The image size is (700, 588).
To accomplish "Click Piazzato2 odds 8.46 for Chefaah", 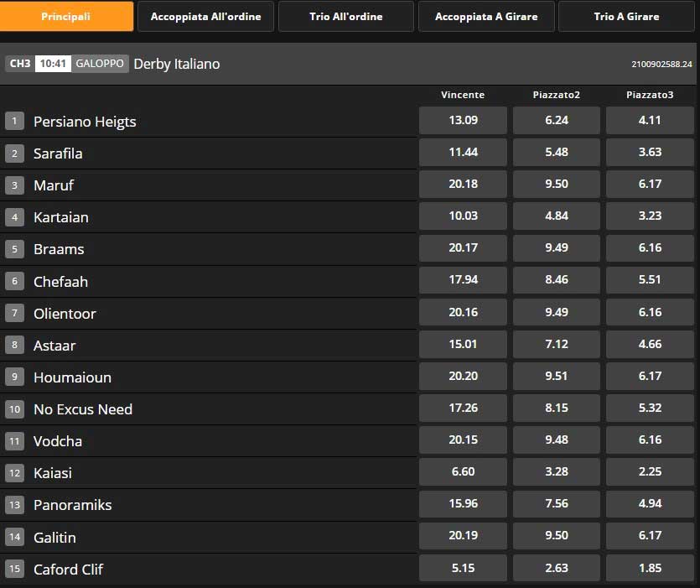I will [x=557, y=280].
